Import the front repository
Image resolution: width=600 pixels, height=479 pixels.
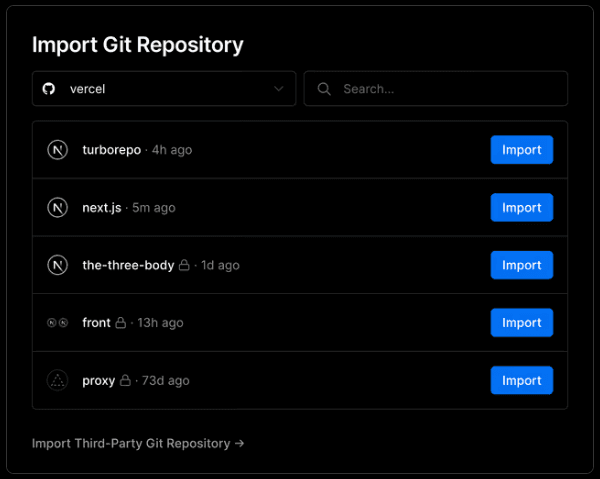521,323
